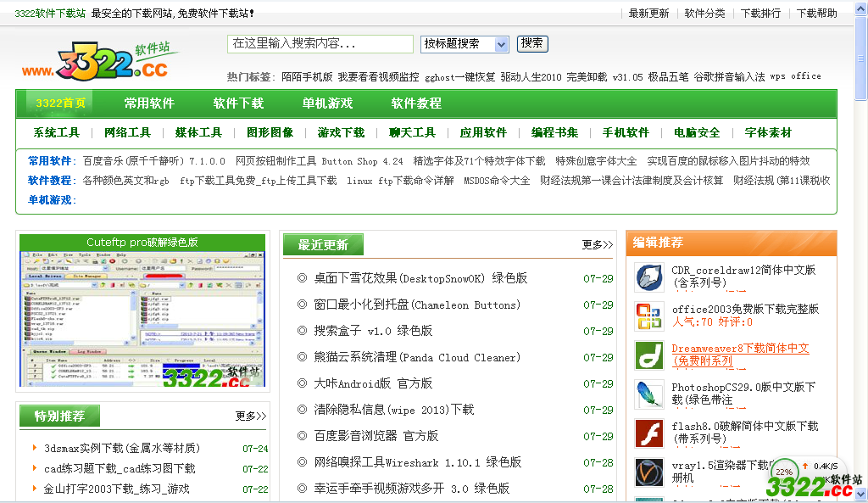868x503 pixels.
Task: Open the 常用软件 navigation tab
Action: pos(149,103)
